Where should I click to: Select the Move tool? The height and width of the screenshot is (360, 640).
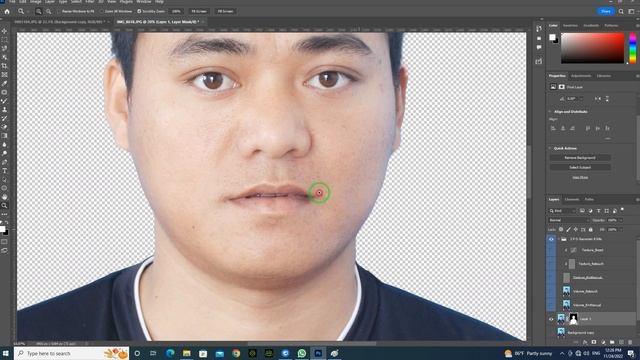(x=4, y=31)
